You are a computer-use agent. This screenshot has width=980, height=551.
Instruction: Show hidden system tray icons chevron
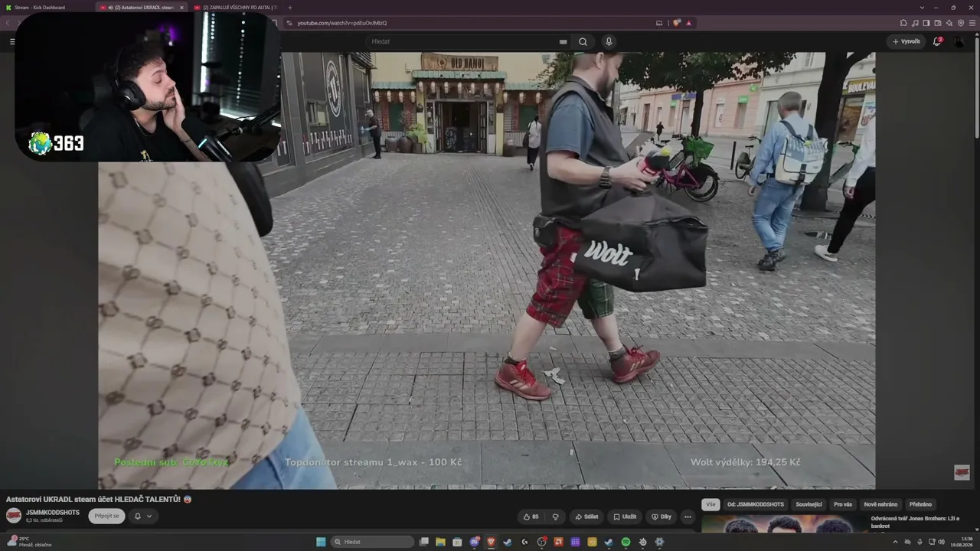tap(897, 542)
